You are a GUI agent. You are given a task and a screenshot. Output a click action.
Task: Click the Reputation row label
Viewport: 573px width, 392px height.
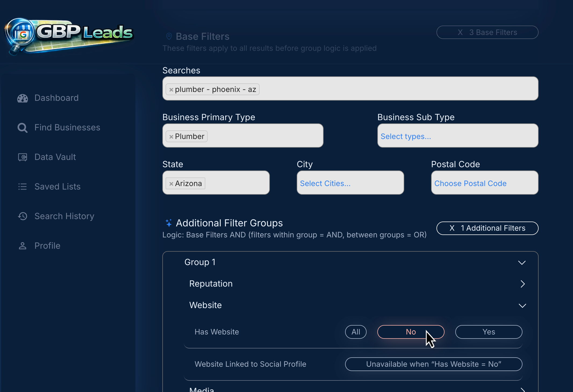pyautogui.click(x=211, y=284)
